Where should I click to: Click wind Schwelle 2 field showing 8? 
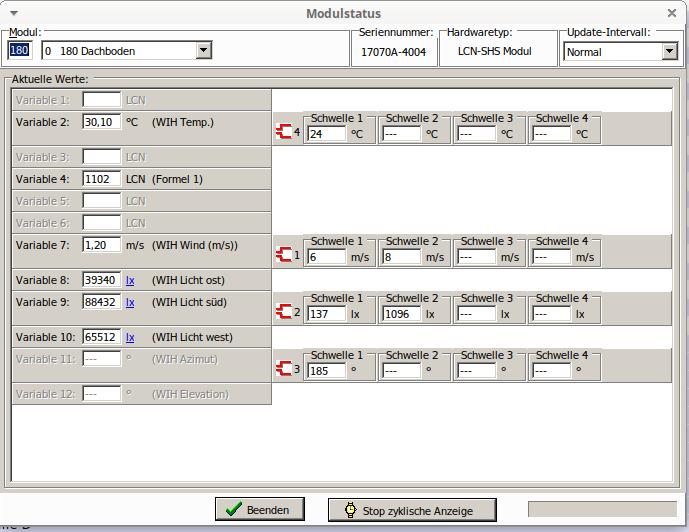(401, 257)
